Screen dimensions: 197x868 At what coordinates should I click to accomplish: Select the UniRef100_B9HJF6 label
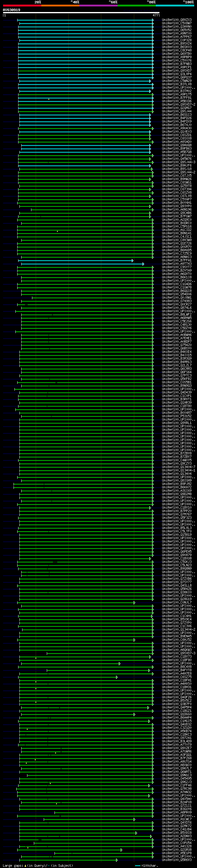coord(176,165)
